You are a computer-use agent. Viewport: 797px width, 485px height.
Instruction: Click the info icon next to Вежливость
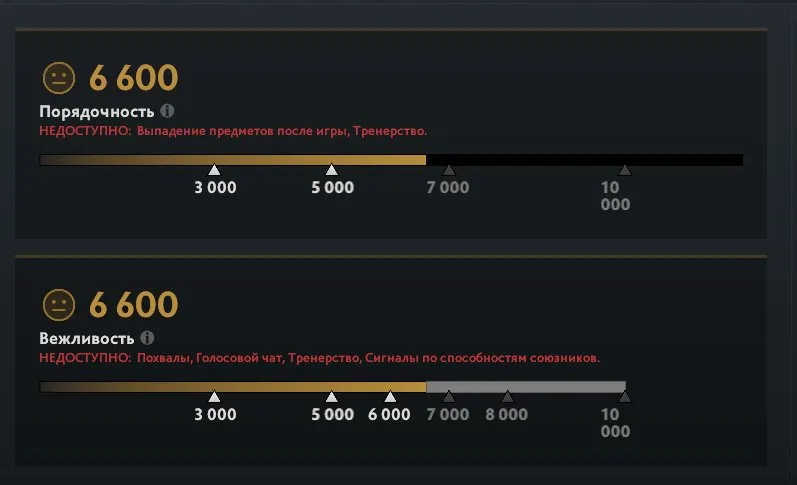[x=147, y=338]
